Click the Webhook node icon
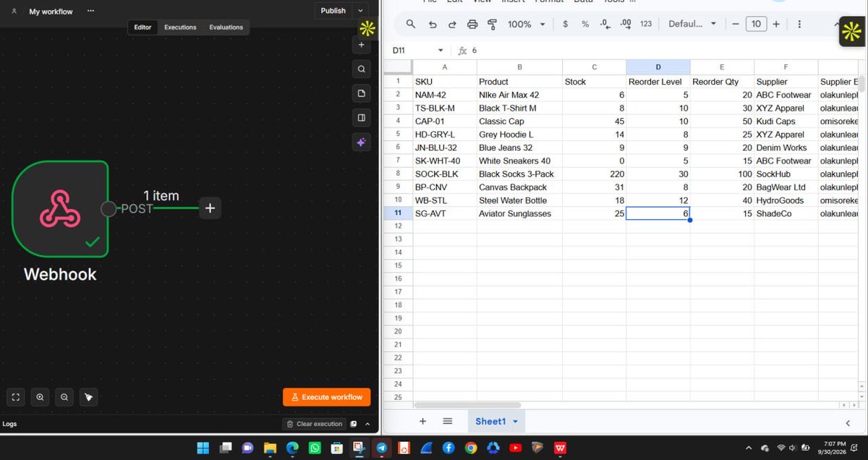Image resolution: width=868 pixels, height=460 pixels. tap(60, 208)
